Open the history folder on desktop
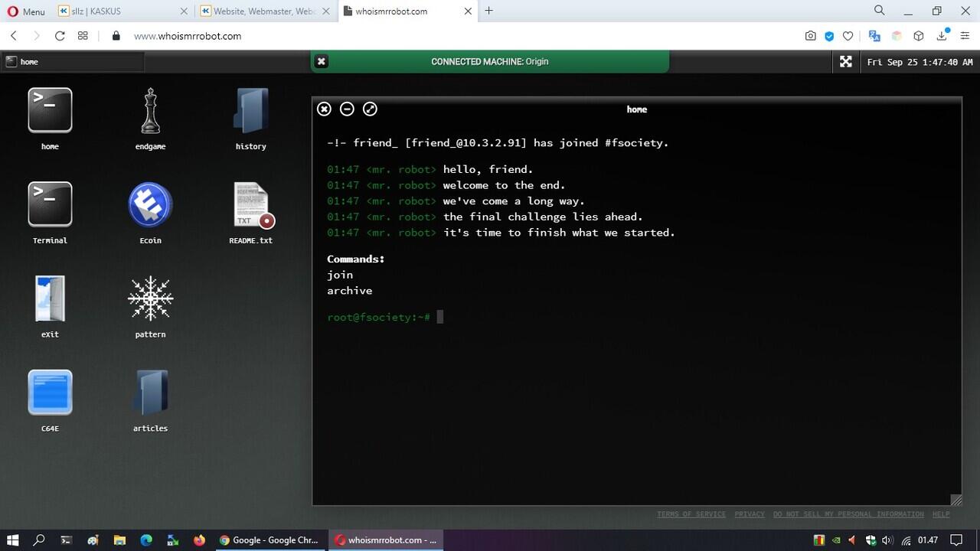Viewport: 980px width, 551px height. (251, 110)
